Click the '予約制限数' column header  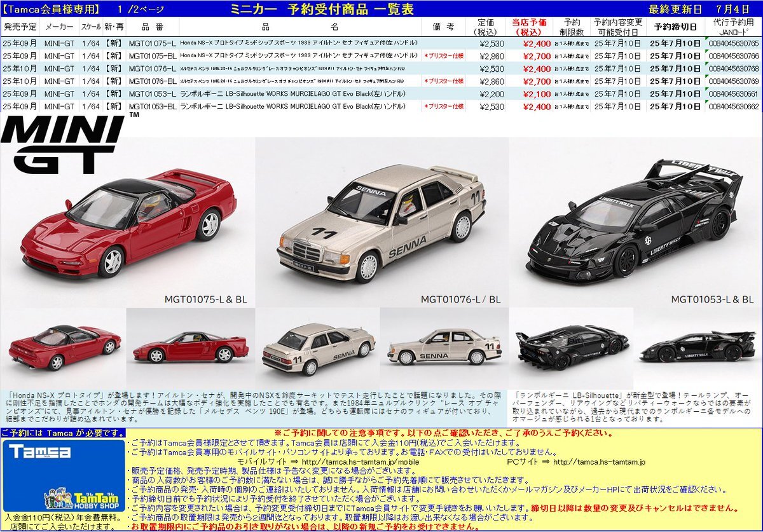click(571, 27)
